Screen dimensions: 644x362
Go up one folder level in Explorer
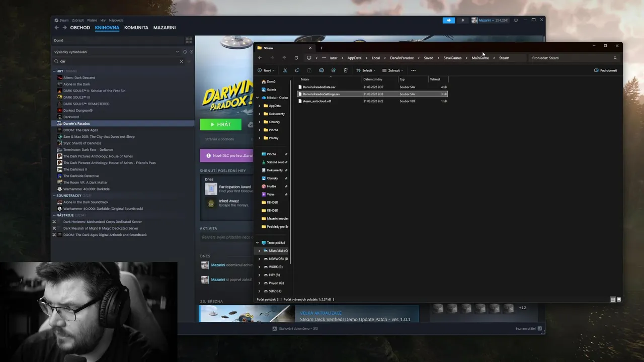coord(284,58)
